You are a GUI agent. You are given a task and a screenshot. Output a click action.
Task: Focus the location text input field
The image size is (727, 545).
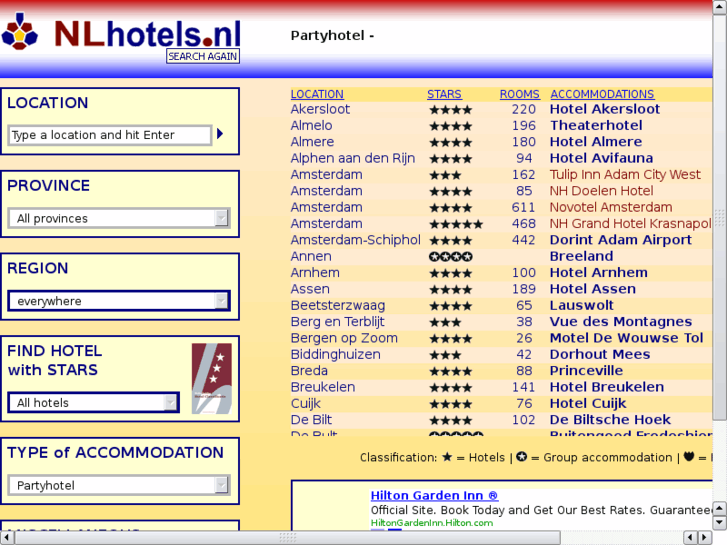(x=110, y=135)
